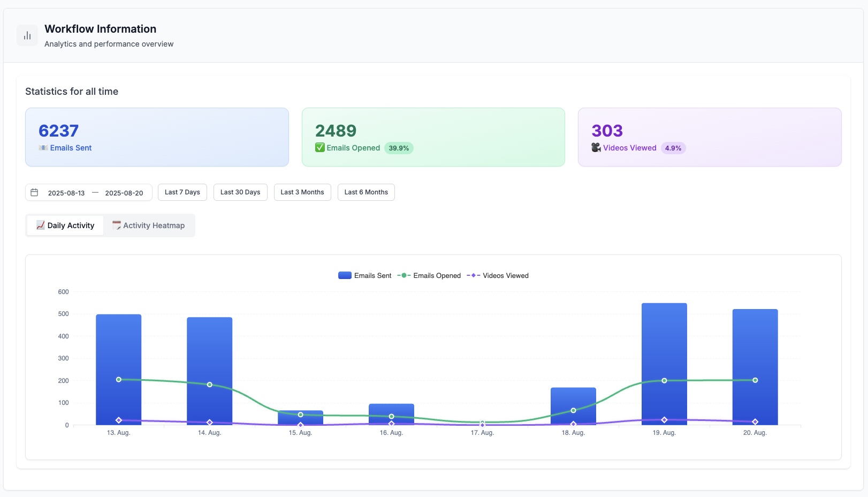Image resolution: width=868 pixels, height=497 pixels.
Task: Click the line chart icon on Daily Activity tab
Action: [x=41, y=225]
